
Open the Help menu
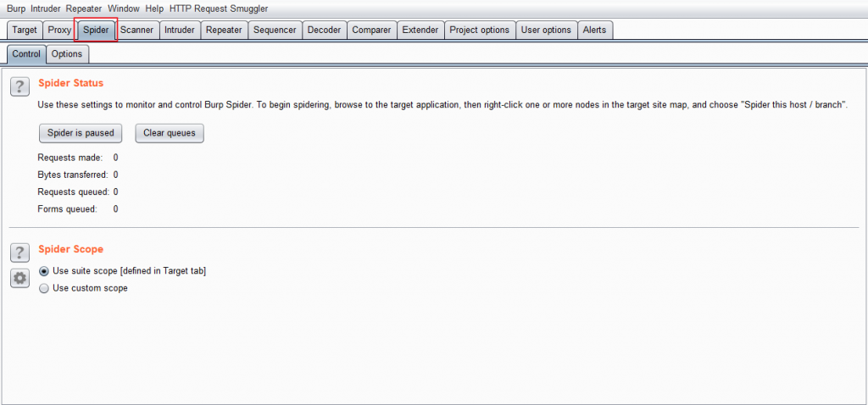coord(154,8)
